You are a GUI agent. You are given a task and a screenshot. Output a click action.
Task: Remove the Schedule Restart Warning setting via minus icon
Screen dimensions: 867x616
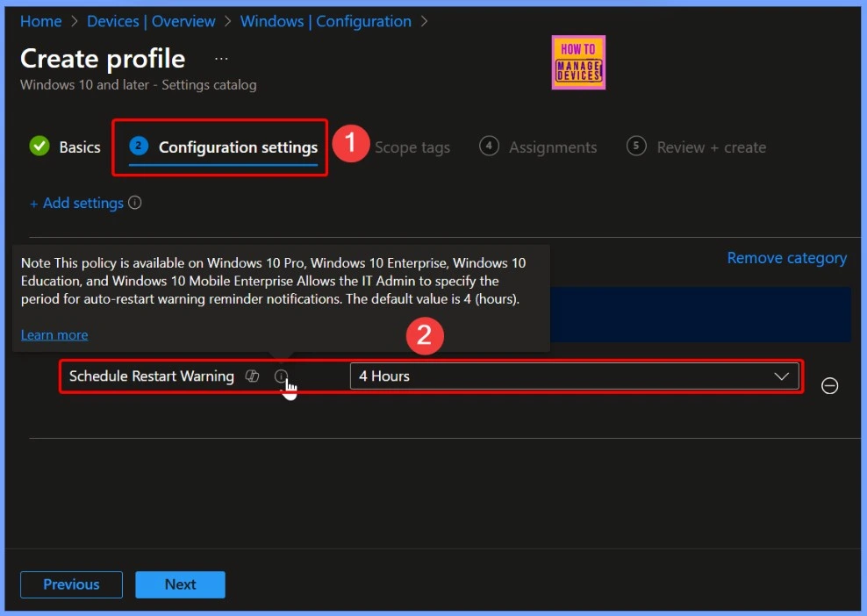[x=829, y=385]
